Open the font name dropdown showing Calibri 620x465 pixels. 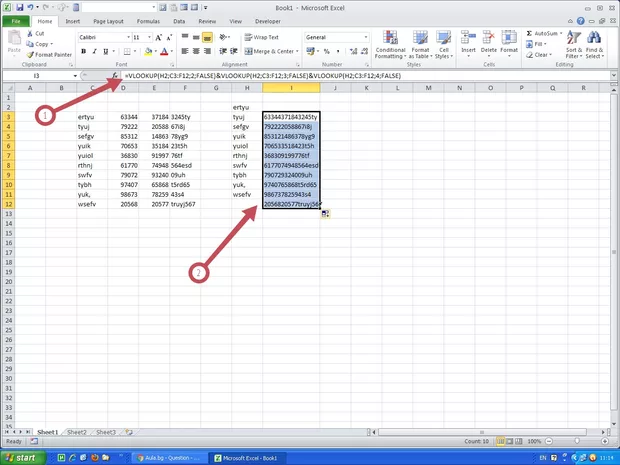point(103,37)
